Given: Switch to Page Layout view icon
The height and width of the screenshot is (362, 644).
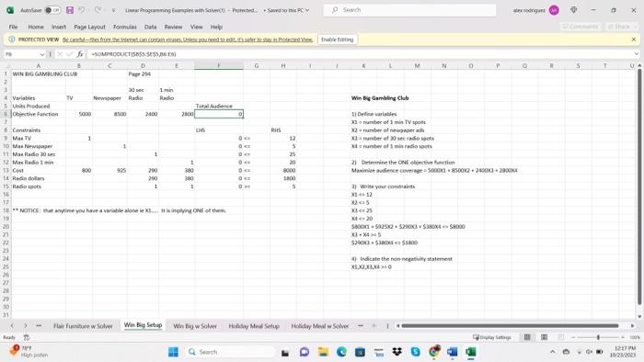Looking at the screenshot, I should click(x=545, y=337).
